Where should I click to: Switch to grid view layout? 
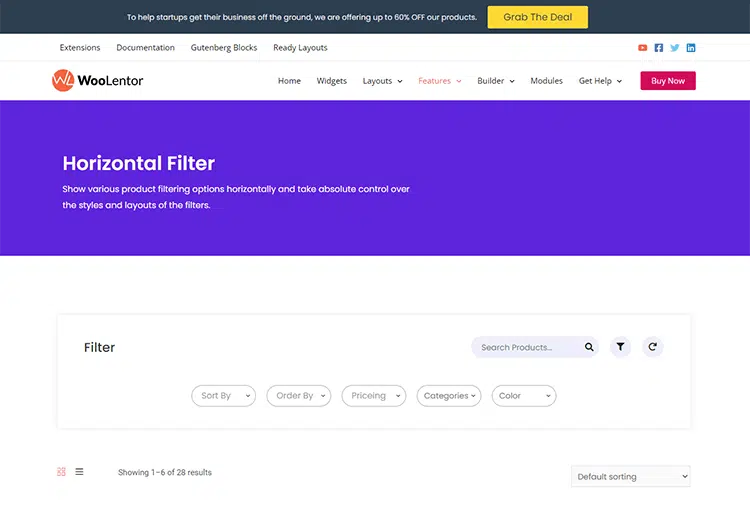pos(62,472)
